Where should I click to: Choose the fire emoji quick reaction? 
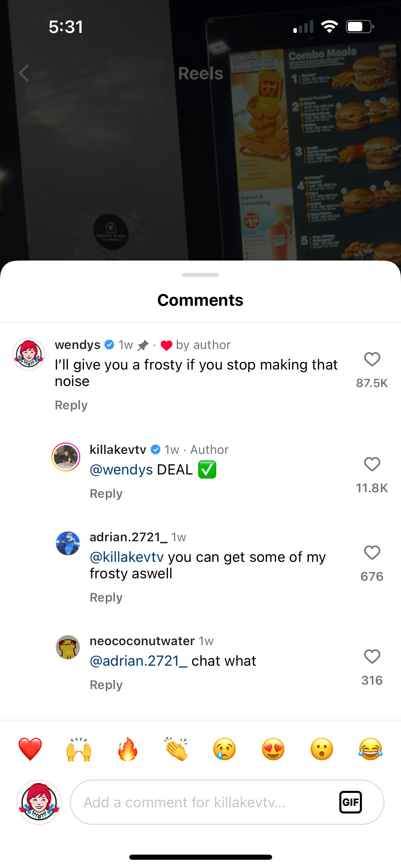point(127,749)
